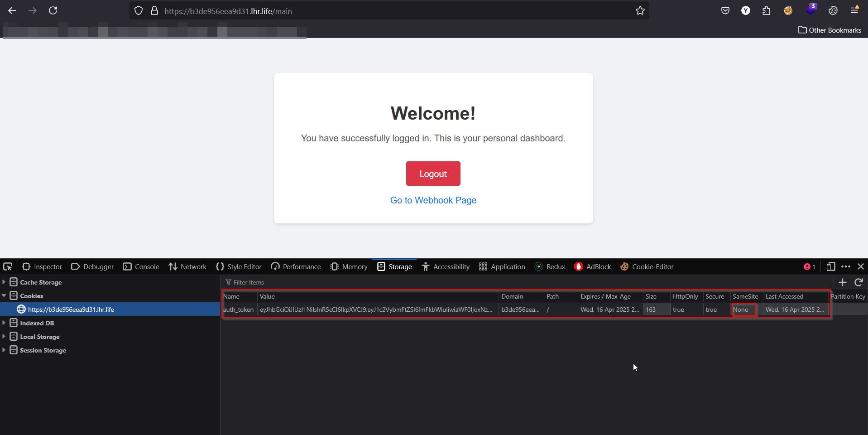Screen dimensions: 868x435
Task: Bookmark this page with the star icon
Action: click(640, 11)
